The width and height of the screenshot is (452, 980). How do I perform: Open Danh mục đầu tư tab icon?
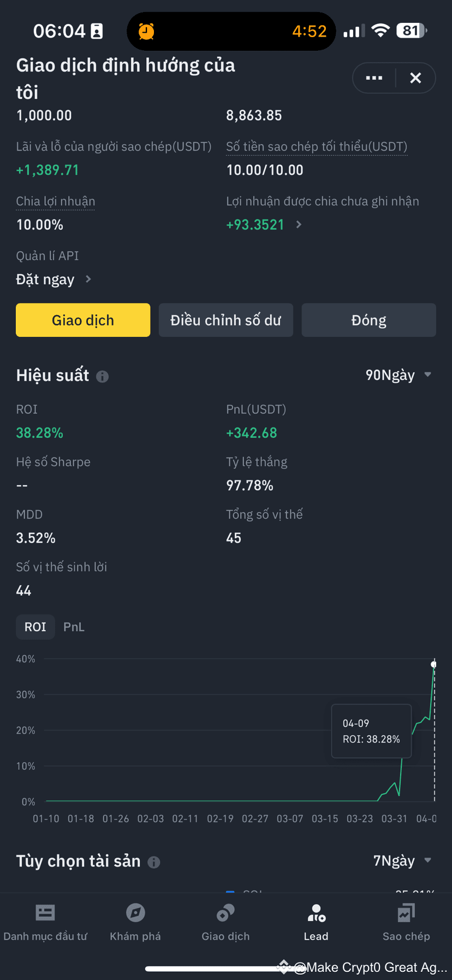coord(45,912)
